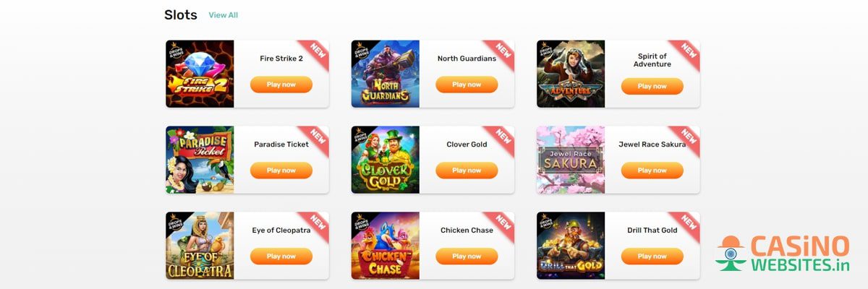Play now for Eye of Cleopatra
Viewport: 868px width, 289px height.
(281, 256)
